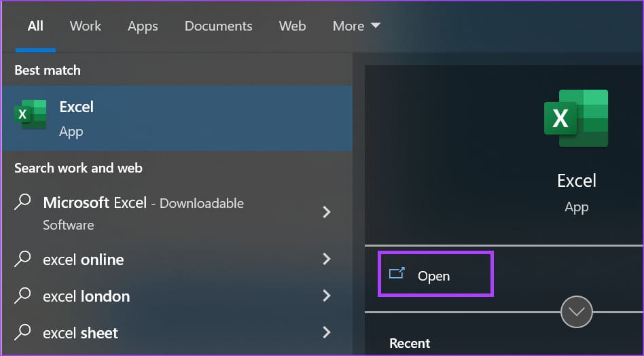Expand the excel london chevron
The width and height of the screenshot is (644, 356).
(x=327, y=296)
